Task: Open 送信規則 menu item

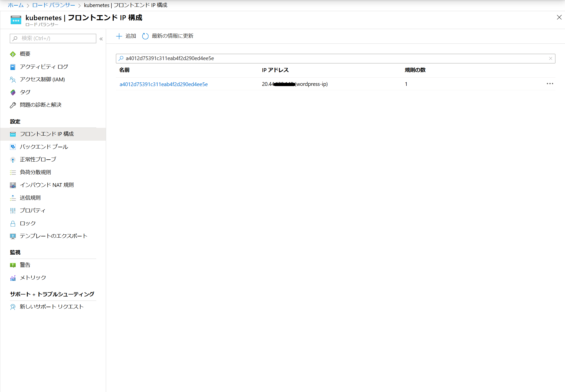Action: (53, 198)
